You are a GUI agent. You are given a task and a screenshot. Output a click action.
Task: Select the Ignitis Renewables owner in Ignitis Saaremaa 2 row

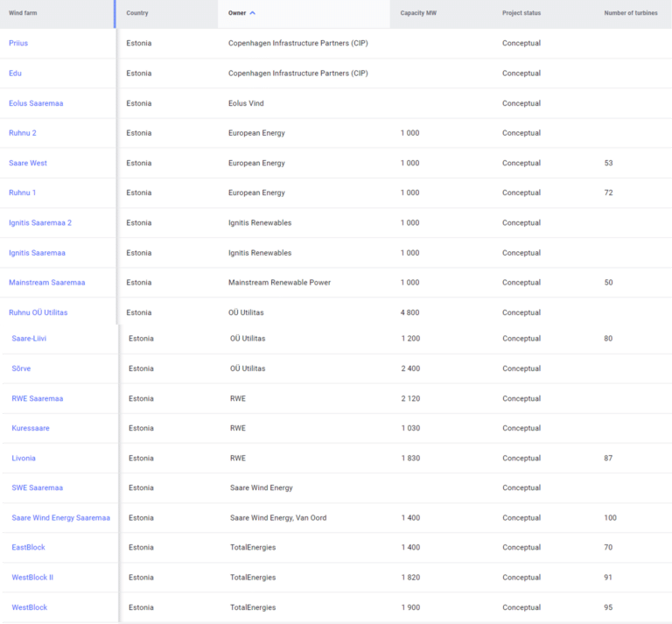tap(260, 223)
